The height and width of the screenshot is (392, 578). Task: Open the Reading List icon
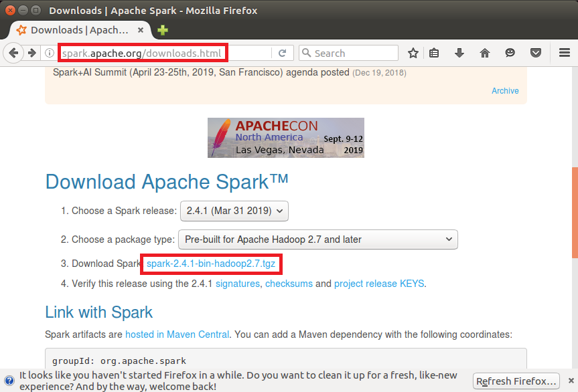coord(435,53)
